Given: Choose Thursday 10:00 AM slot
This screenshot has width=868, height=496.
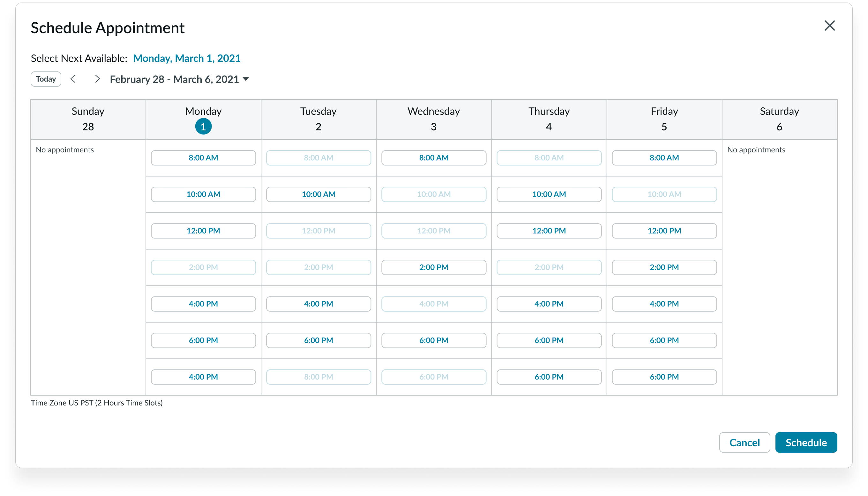Looking at the screenshot, I should [549, 194].
